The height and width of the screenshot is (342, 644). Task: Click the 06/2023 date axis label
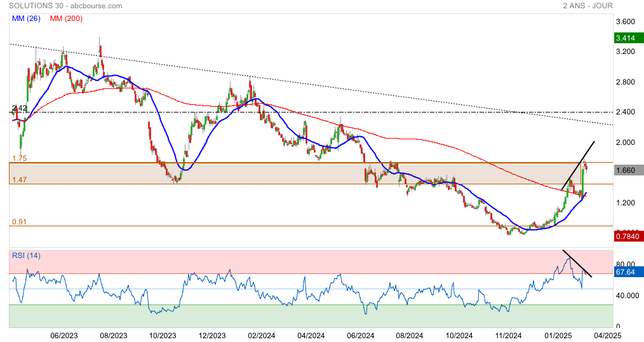click(64, 336)
